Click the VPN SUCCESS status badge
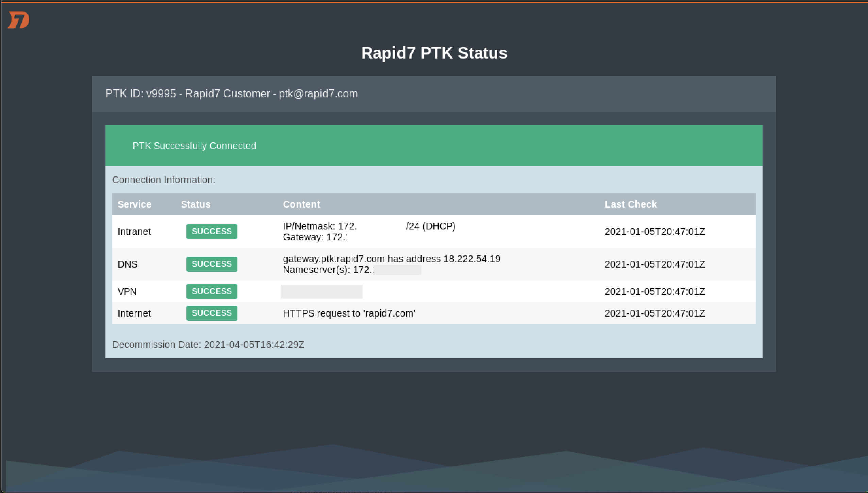The image size is (868, 493). 212,291
